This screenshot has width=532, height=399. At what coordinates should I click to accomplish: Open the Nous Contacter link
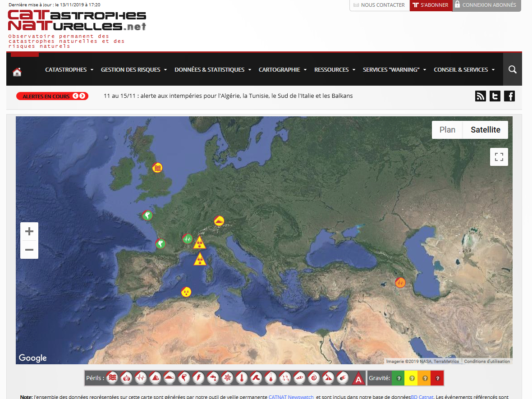[x=379, y=5]
